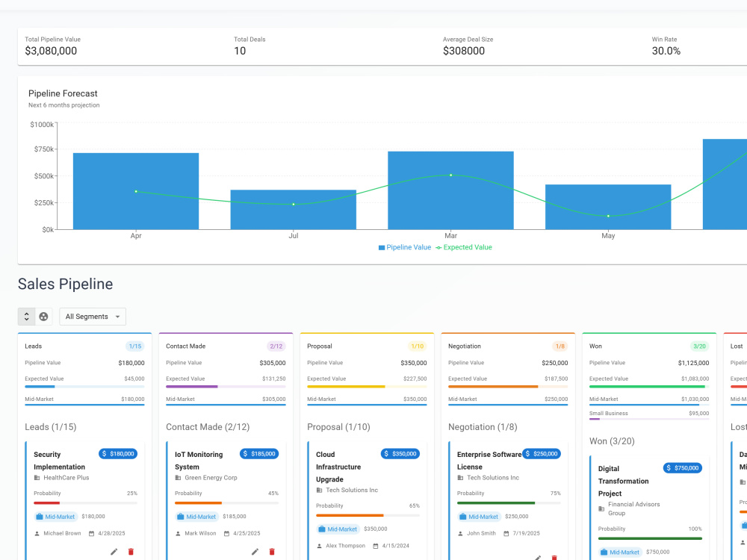747x560 pixels.
Task: Click Mid-Market chip on Digital Transformation card
Action: [620, 553]
